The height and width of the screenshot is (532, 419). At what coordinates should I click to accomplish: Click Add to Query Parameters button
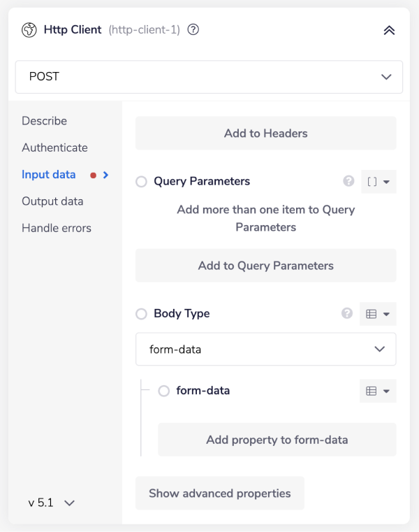click(265, 266)
